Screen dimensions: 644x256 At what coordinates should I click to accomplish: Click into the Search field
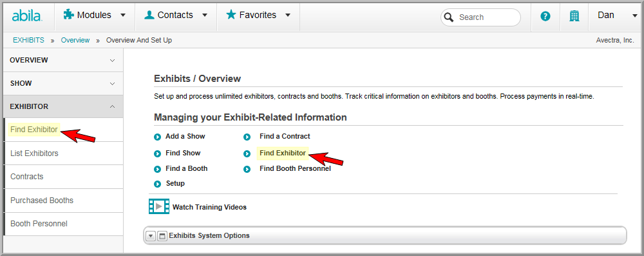[480, 17]
